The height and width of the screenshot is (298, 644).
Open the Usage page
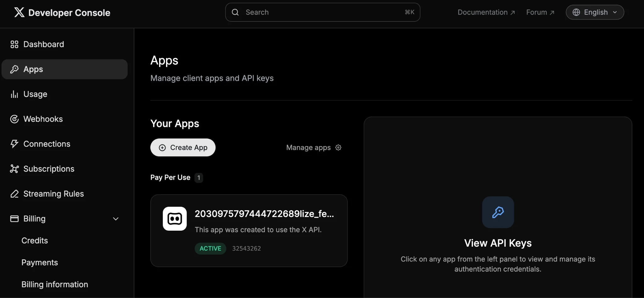pos(64,94)
